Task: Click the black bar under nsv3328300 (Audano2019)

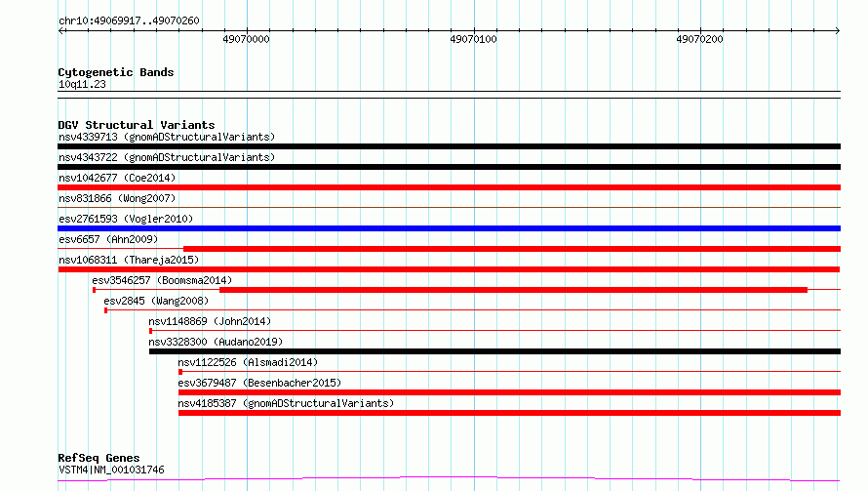Action: tap(494, 351)
